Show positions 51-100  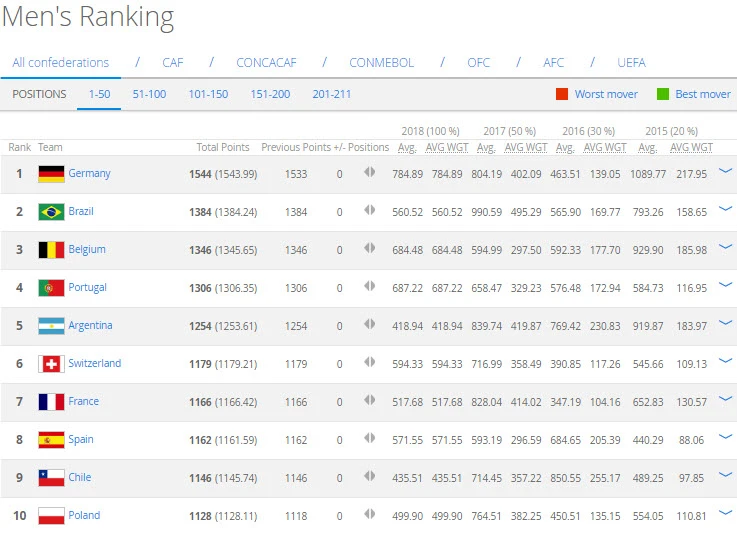coord(149,94)
